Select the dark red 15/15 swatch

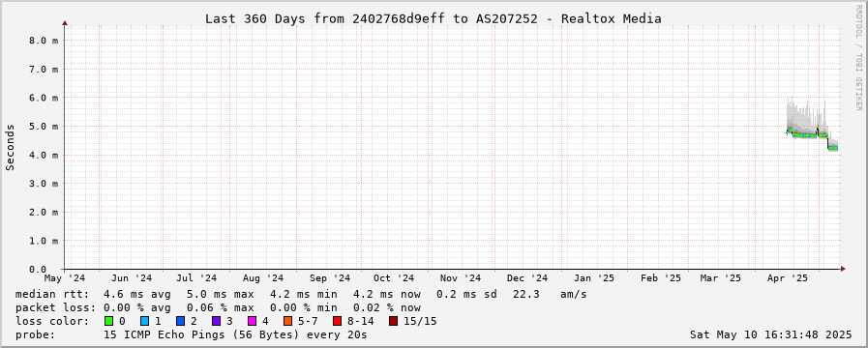[x=393, y=321]
